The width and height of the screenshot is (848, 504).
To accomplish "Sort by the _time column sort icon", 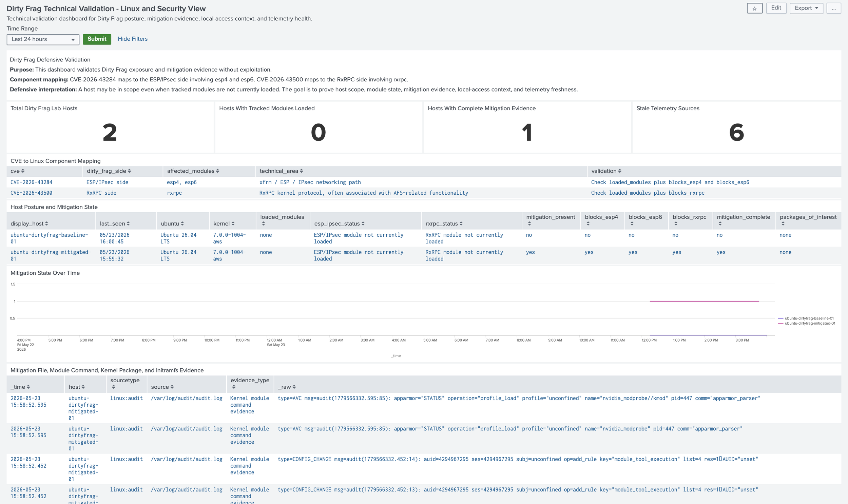I will coord(28,387).
